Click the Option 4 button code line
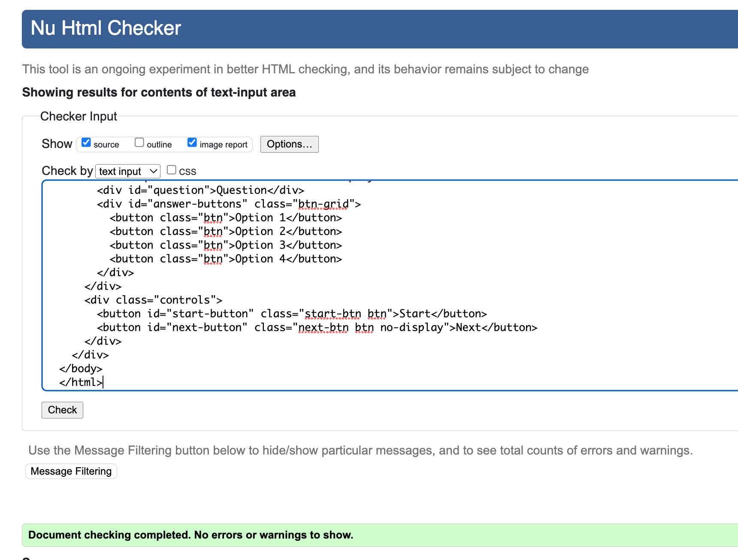 coord(226,259)
